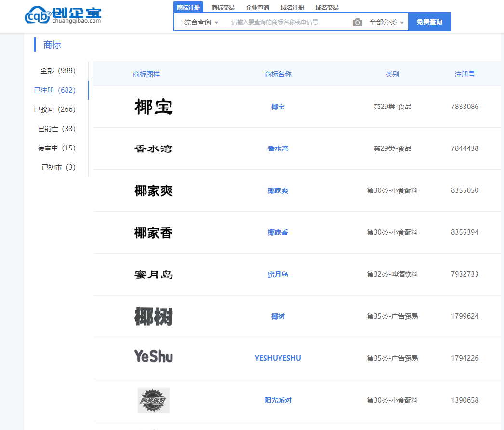Filter by 已注册 (682) trademarks
This screenshot has height=430, width=504.
click(54, 90)
